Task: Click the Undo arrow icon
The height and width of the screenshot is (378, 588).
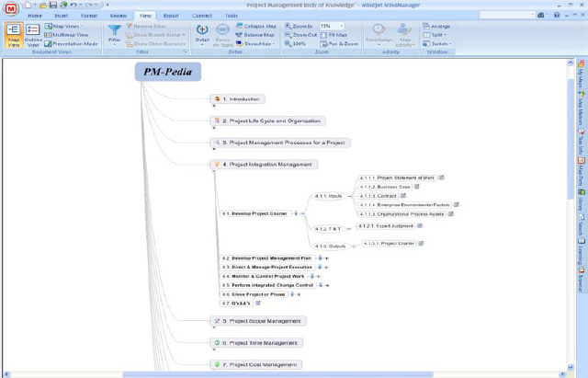Action: 73,5
